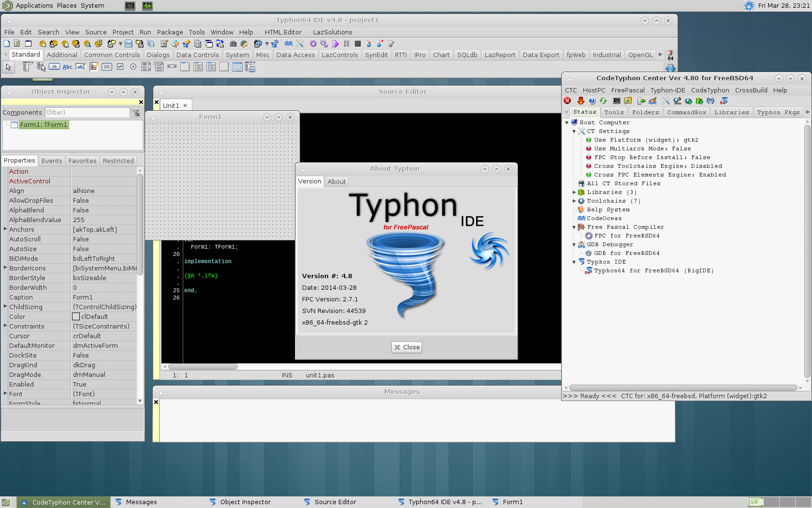Click Messages taskbar button
This screenshot has height=508, width=812.
141,502
